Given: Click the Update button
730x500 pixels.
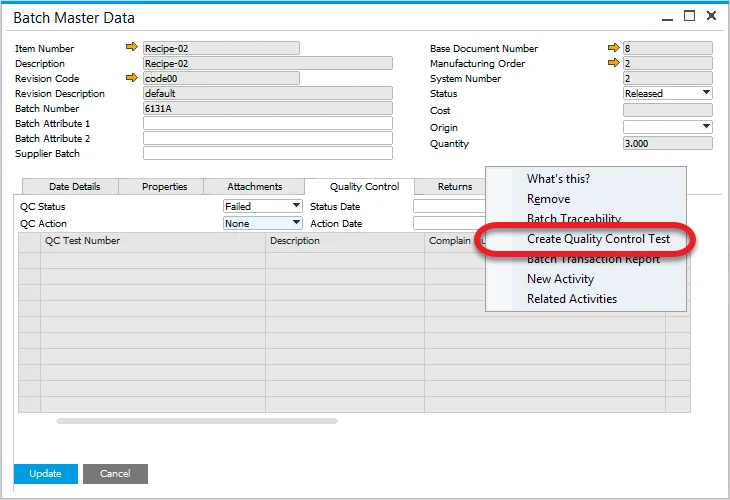Looking at the screenshot, I should 46,474.
